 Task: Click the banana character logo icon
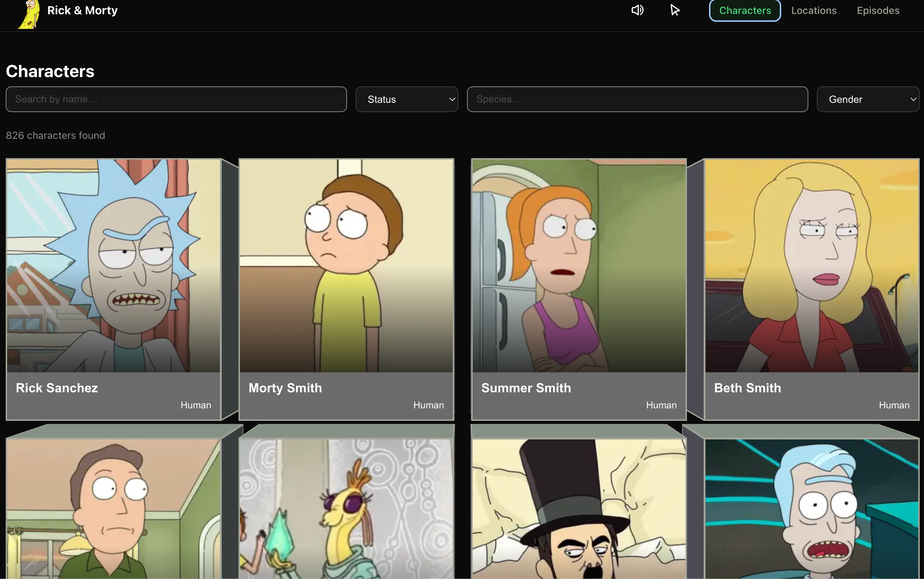point(29,15)
